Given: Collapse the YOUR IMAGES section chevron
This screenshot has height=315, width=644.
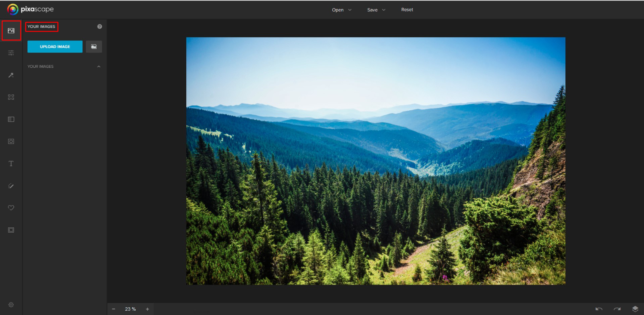Looking at the screenshot, I should (x=99, y=67).
